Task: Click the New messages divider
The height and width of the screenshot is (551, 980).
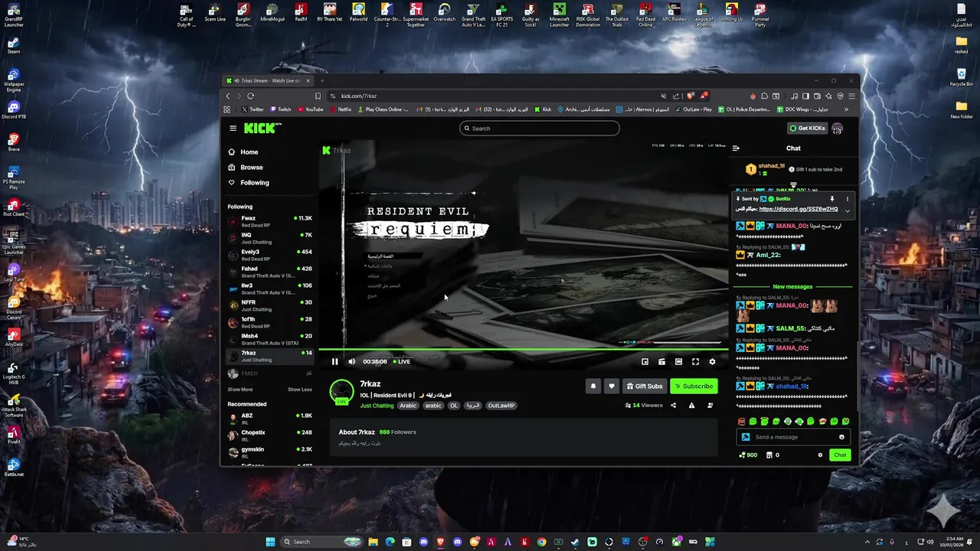Action: [792, 287]
